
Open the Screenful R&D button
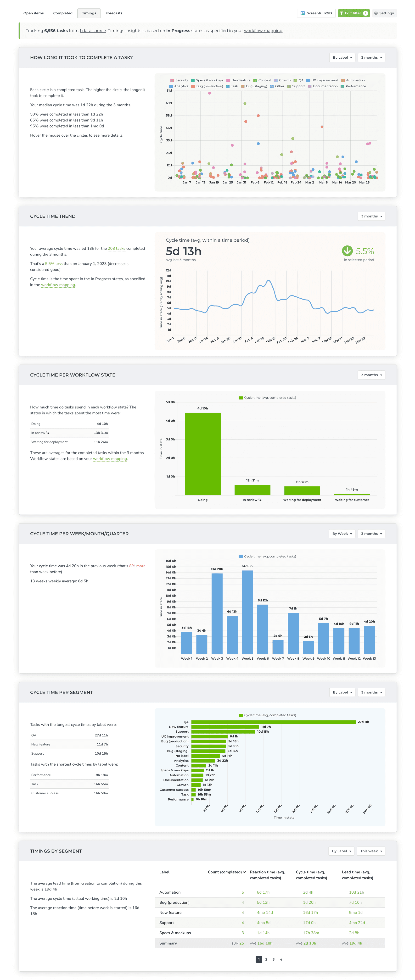coord(316,13)
